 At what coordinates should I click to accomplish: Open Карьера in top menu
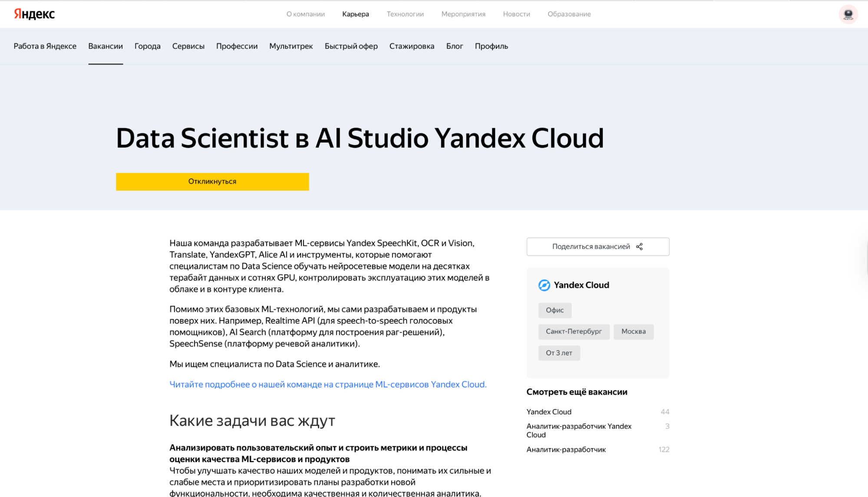click(x=356, y=14)
